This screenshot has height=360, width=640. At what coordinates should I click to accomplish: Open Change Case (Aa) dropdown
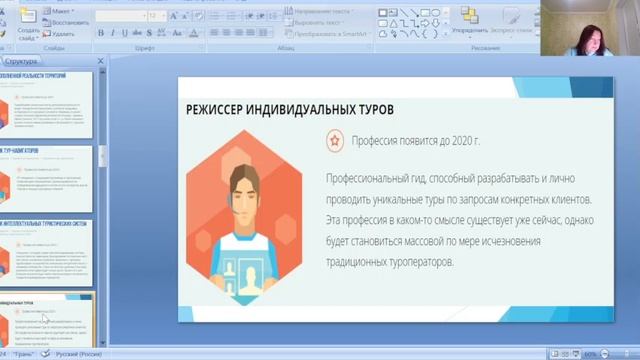coord(177,33)
